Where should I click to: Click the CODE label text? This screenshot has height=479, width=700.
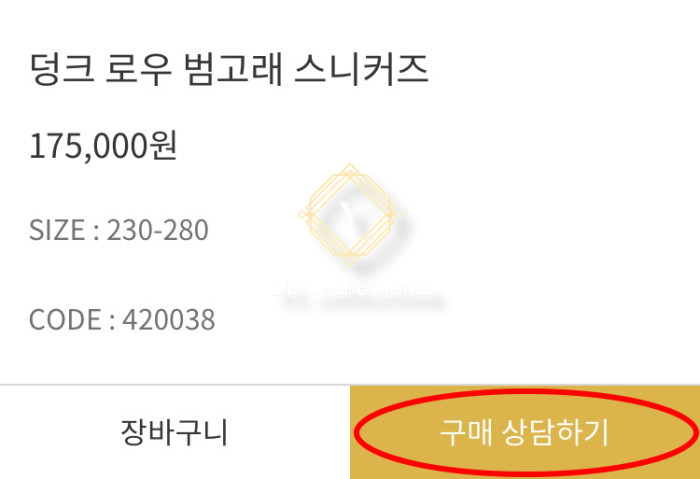pos(65,320)
